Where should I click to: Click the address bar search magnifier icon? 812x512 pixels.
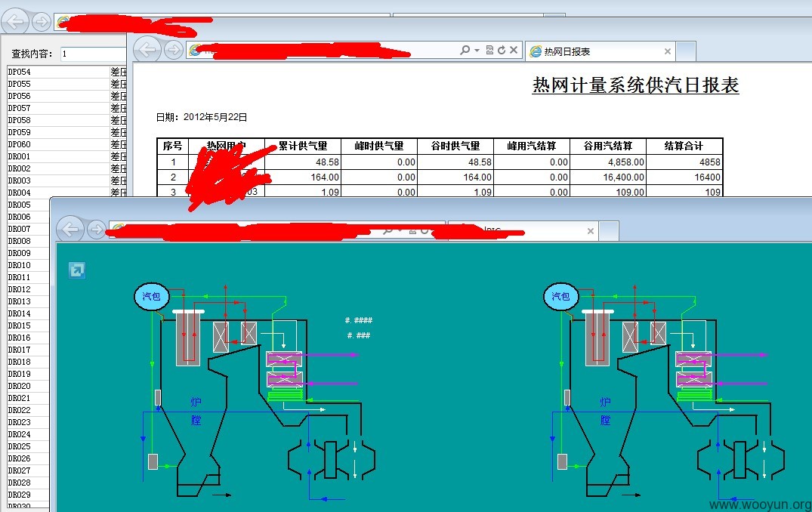point(465,50)
